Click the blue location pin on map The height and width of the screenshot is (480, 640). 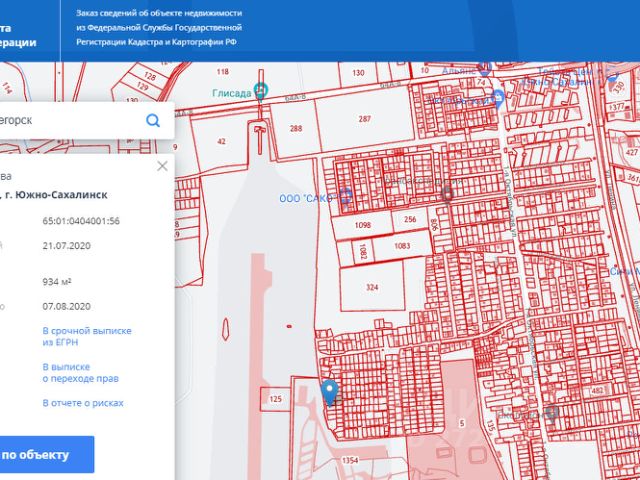[328, 390]
